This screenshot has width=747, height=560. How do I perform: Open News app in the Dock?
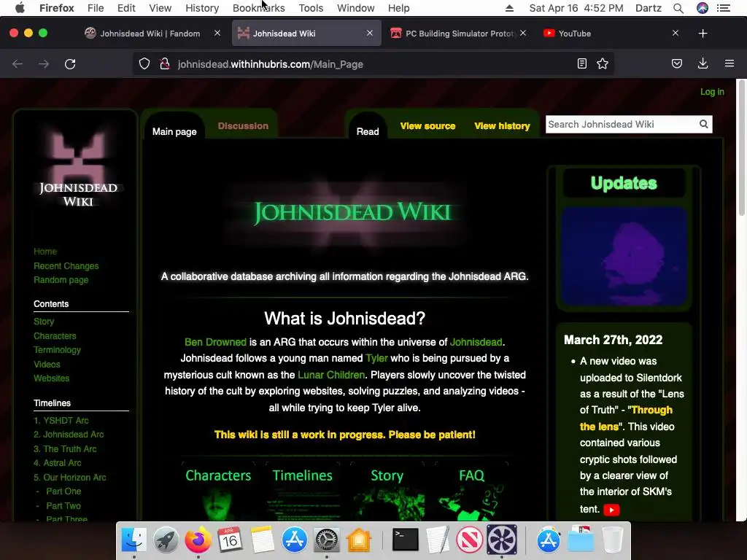click(469, 540)
